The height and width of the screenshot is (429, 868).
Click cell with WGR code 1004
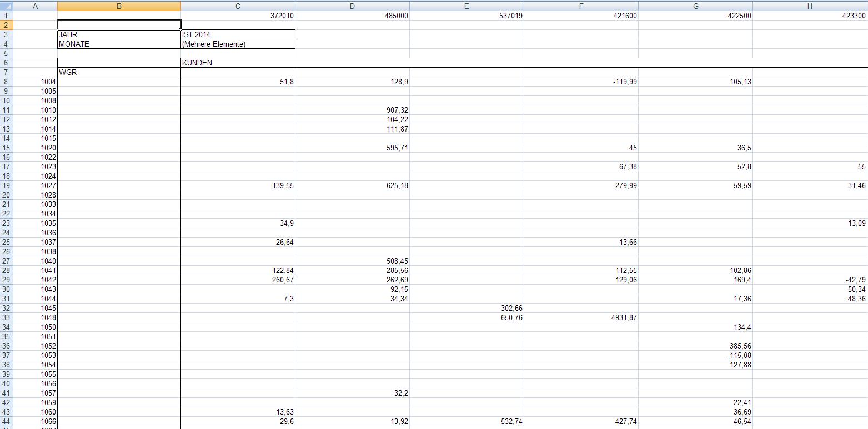tap(35, 82)
